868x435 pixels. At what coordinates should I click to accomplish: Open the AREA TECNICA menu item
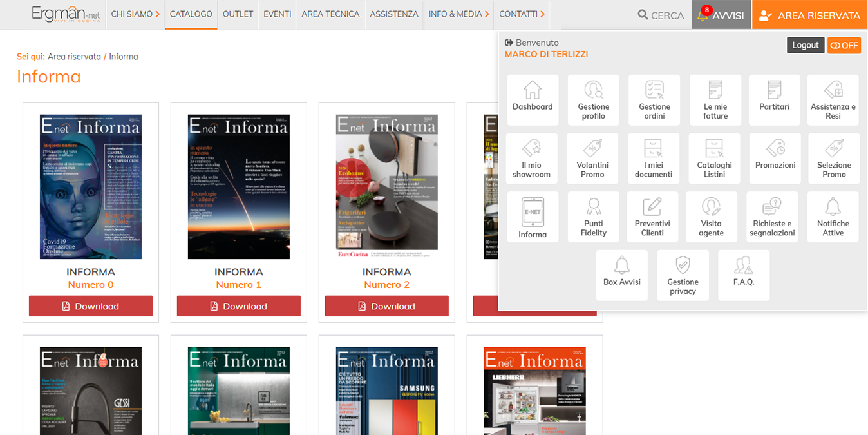tap(330, 14)
